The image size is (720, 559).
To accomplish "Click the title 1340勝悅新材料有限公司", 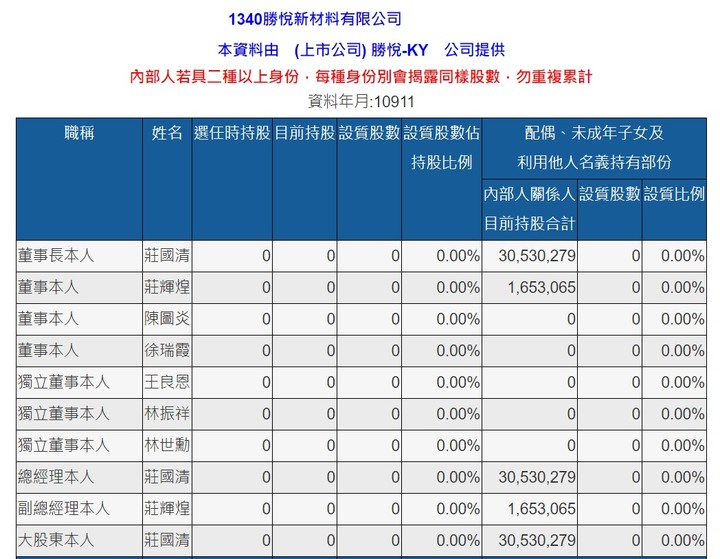I will (x=315, y=19).
